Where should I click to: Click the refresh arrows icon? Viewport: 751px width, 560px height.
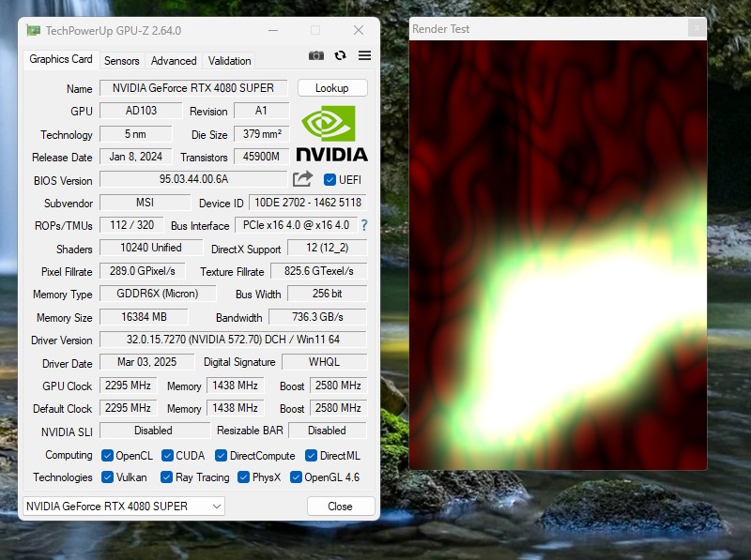[x=340, y=55]
